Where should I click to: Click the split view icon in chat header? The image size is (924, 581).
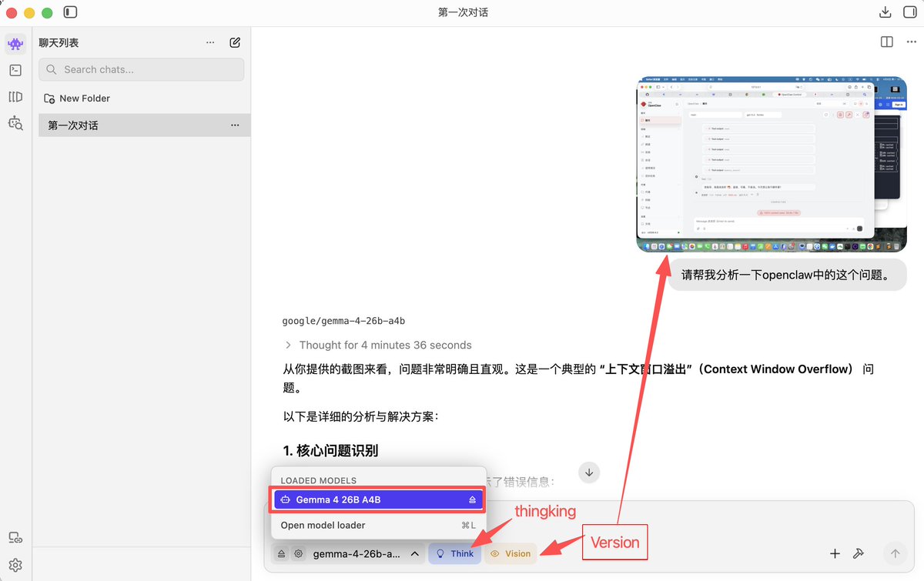point(887,42)
